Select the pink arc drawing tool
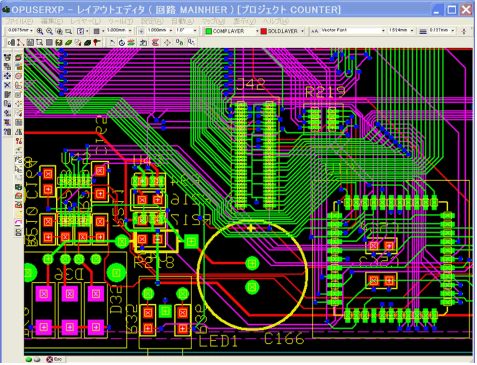Screen dimensions: 477x365 (18, 223)
